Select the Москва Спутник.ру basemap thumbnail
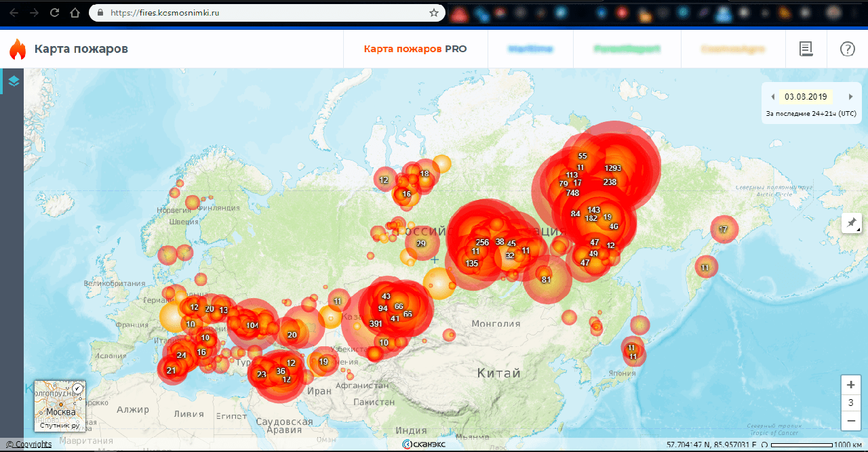 click(x=60, y=406)
